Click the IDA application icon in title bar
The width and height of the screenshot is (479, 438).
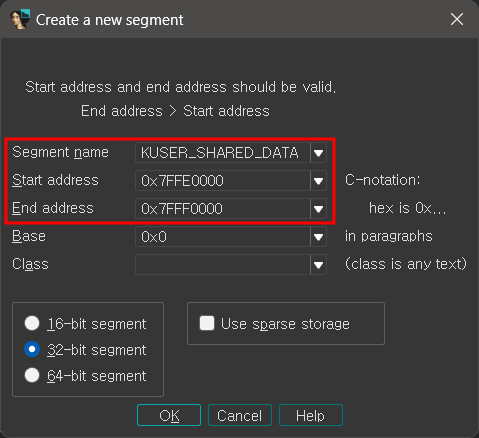pos(20,19)
